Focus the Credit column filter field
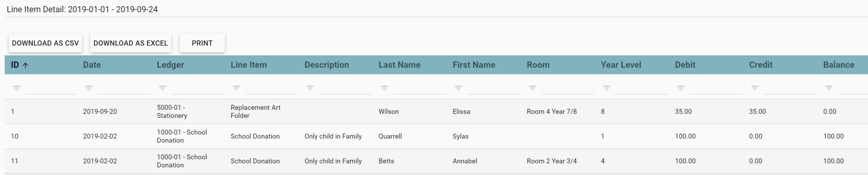Image resolution: width=868 pixels, height=175 pixels. tap(790, 89)
